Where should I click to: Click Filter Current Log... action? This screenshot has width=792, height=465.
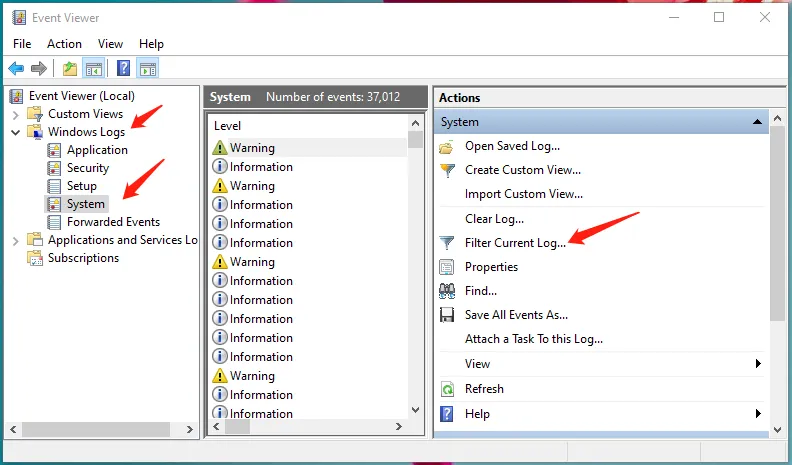coord(515,243)
